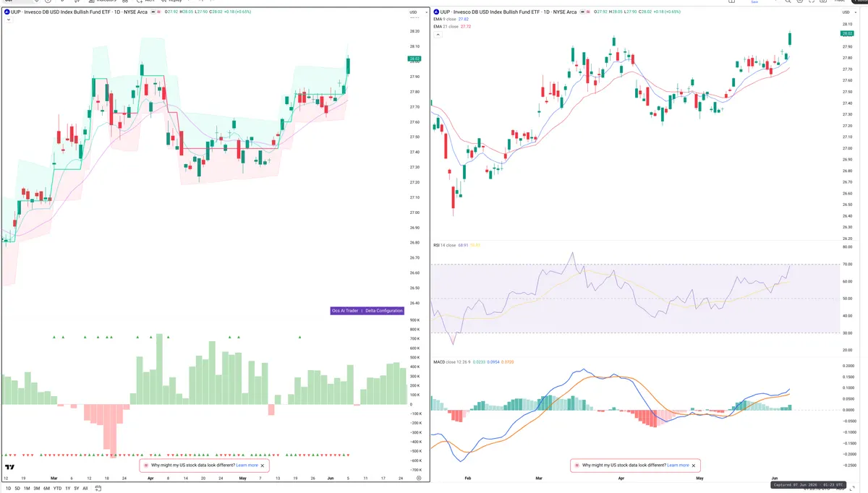Select the 3M time range

[x=37, y=489]
